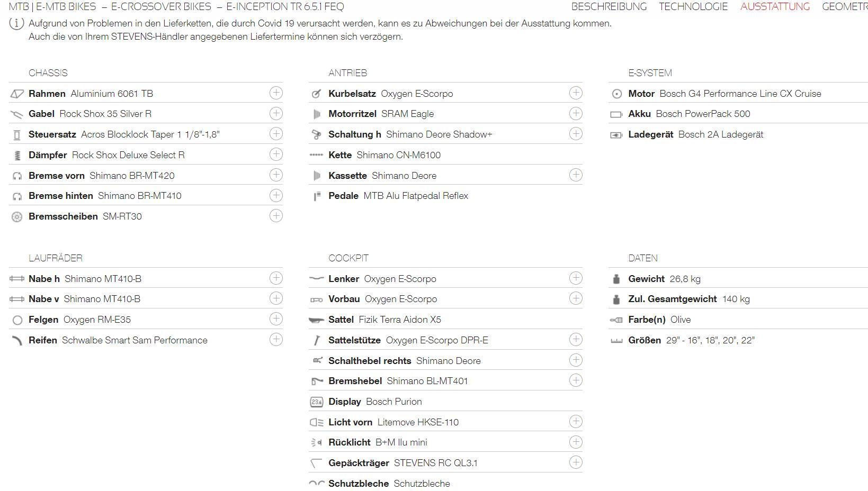Click the tire icon beside Reifen
868x491 pixels.
17,340
